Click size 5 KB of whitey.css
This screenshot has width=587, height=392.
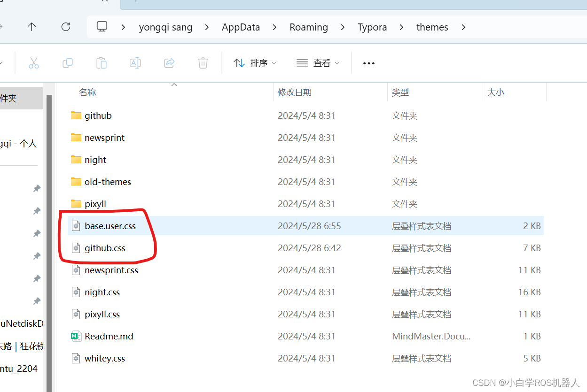tap(532, 358)
